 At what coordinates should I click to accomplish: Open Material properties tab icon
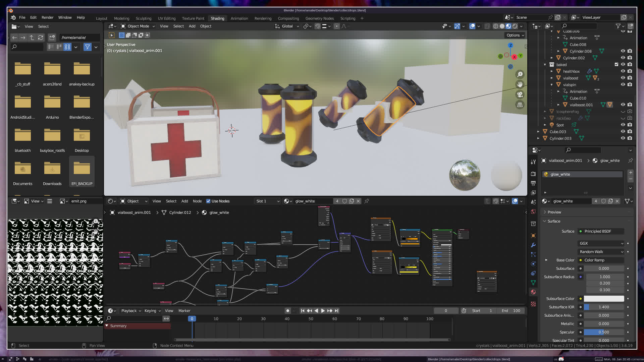point(533,292)
